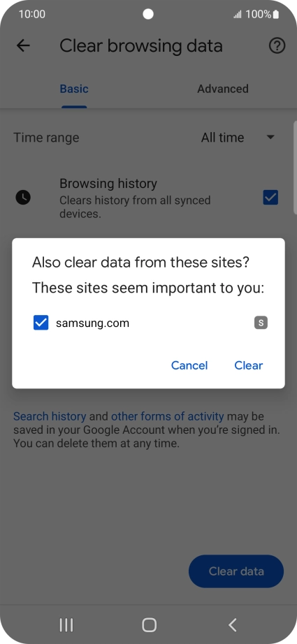Switch to the Advanced tab
Image resolution: width=297 pixels, height=644 pixels.
pos(223,89)
